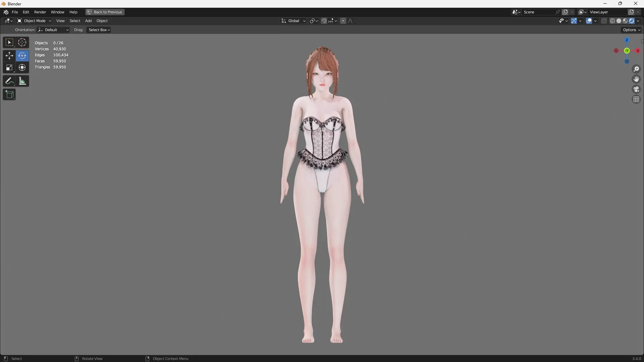This screenshot has width=644, height=362.
Task: Activate the Add Cube tool
Action: point(9,94)
